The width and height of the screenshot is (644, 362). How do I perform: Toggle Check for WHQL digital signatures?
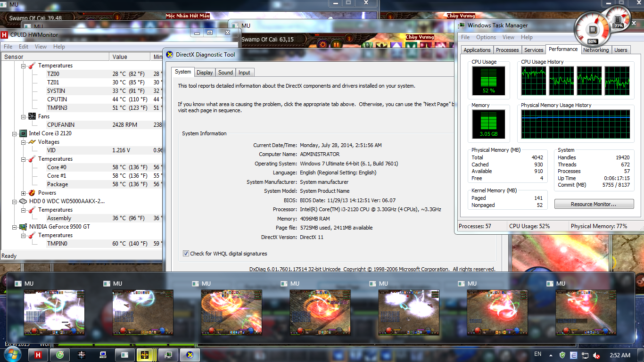point(186,254)
